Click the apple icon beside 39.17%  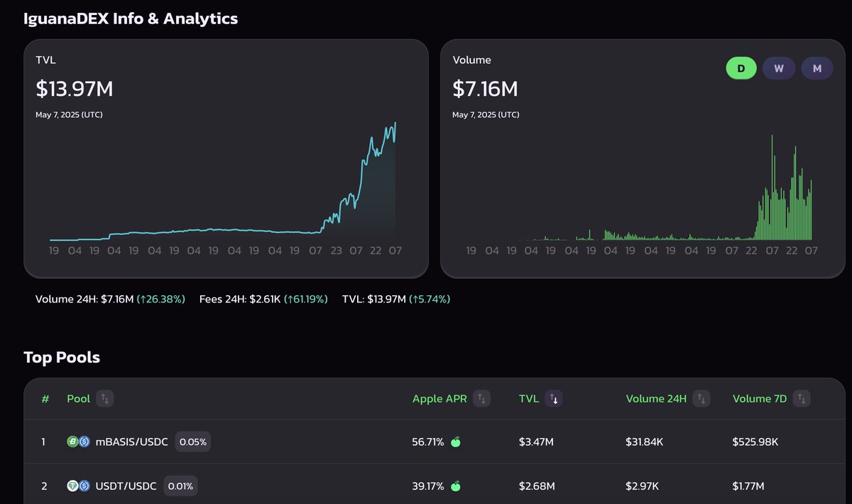coord(456,486)
